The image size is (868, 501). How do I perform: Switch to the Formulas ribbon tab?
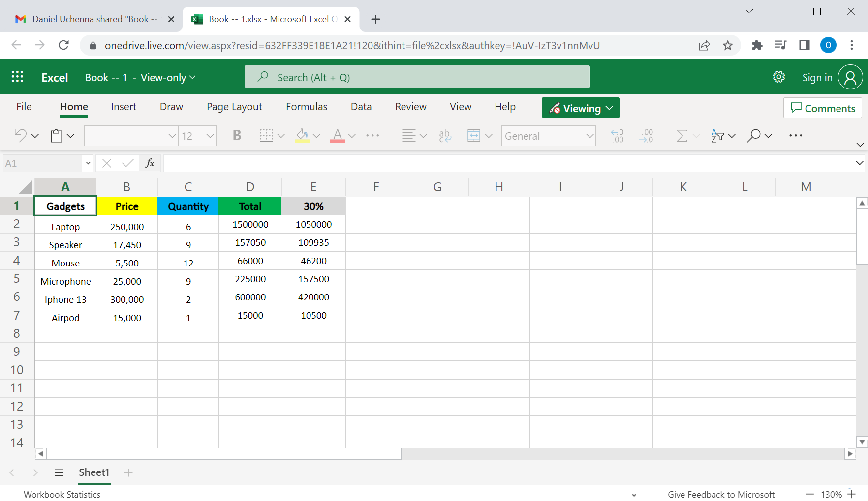pyautogui.click(x=306, y=106)
